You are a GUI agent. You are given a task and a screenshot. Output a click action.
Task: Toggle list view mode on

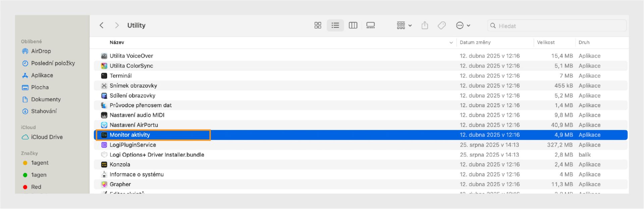coord(335,26)
